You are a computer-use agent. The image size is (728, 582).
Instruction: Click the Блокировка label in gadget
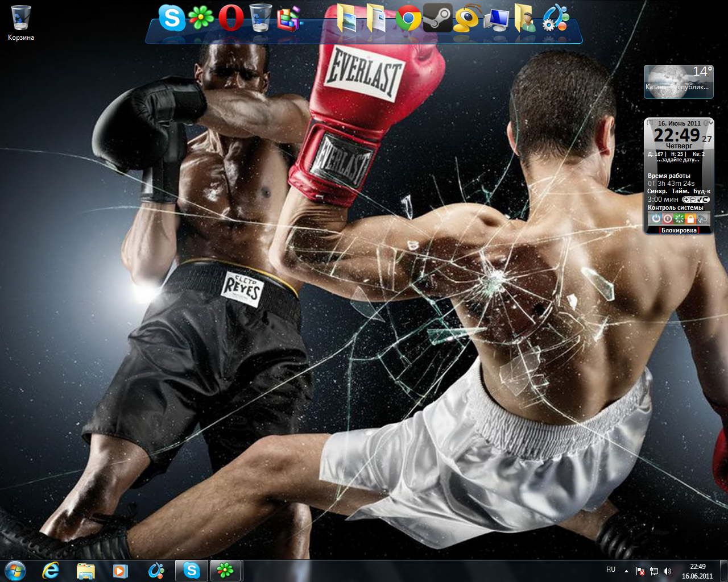click(x=679, y=230)
